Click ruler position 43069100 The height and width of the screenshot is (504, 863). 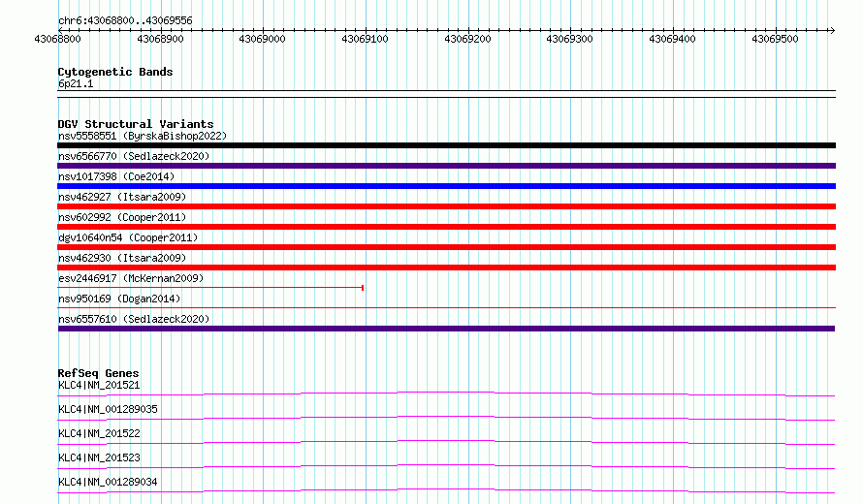coord(366,39)
